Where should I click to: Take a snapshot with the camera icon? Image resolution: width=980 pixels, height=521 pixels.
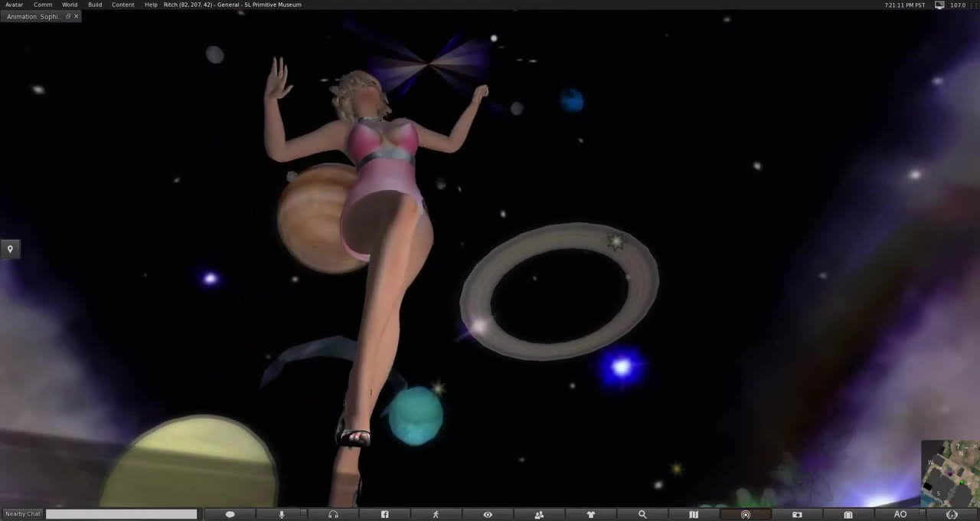tap(797, 514)
